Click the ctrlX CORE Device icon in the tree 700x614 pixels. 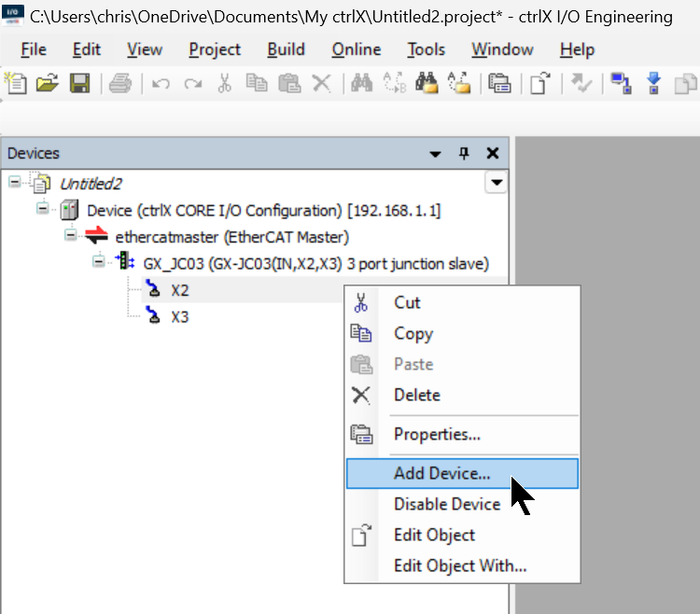(69, 210)
